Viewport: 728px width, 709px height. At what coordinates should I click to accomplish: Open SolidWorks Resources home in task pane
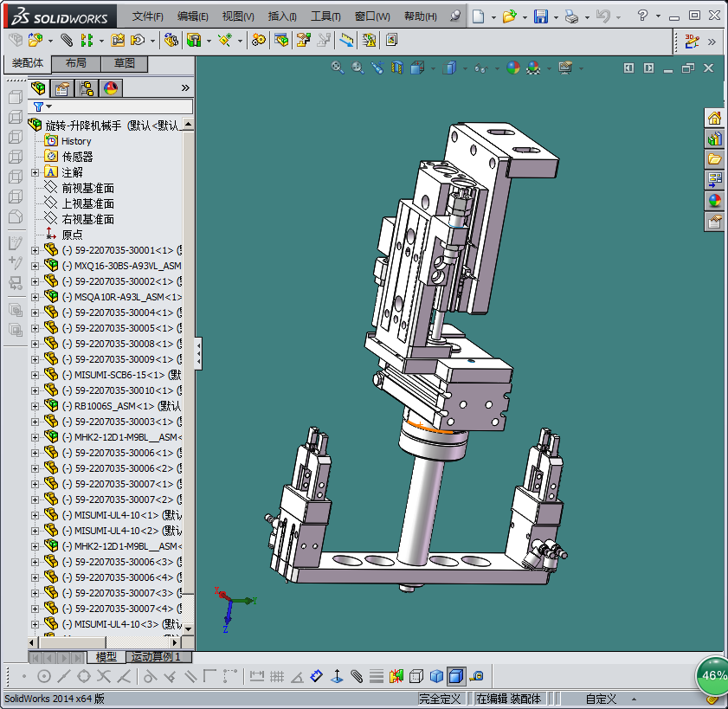(x=714, y=118)
